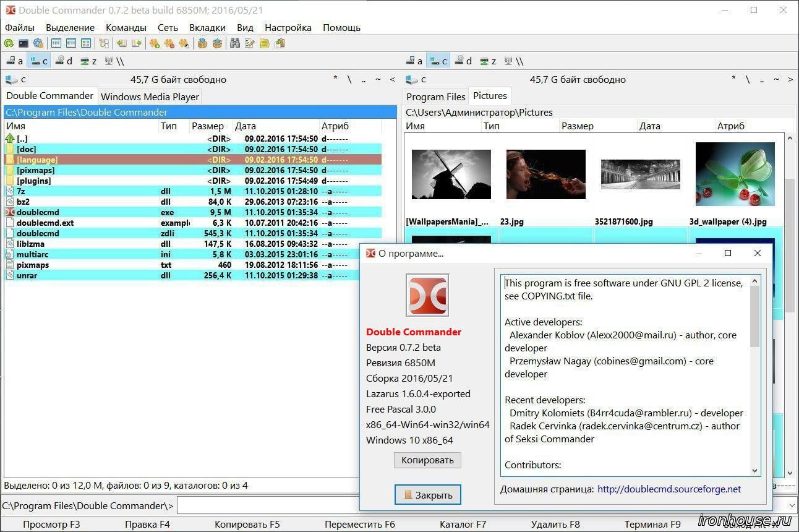Open file search with binoculars icon
The width and height of the screenshot is (799, 532).
(235, 43)
